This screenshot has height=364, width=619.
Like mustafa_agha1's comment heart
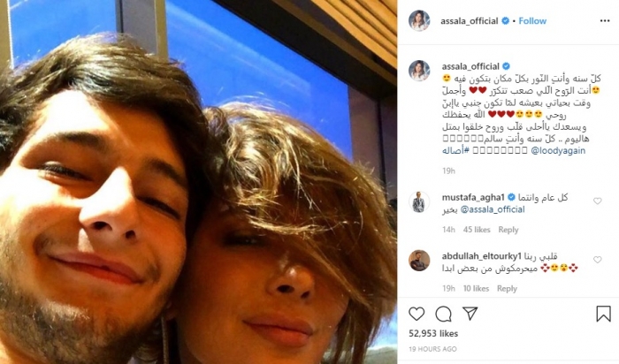click(597, 201)
